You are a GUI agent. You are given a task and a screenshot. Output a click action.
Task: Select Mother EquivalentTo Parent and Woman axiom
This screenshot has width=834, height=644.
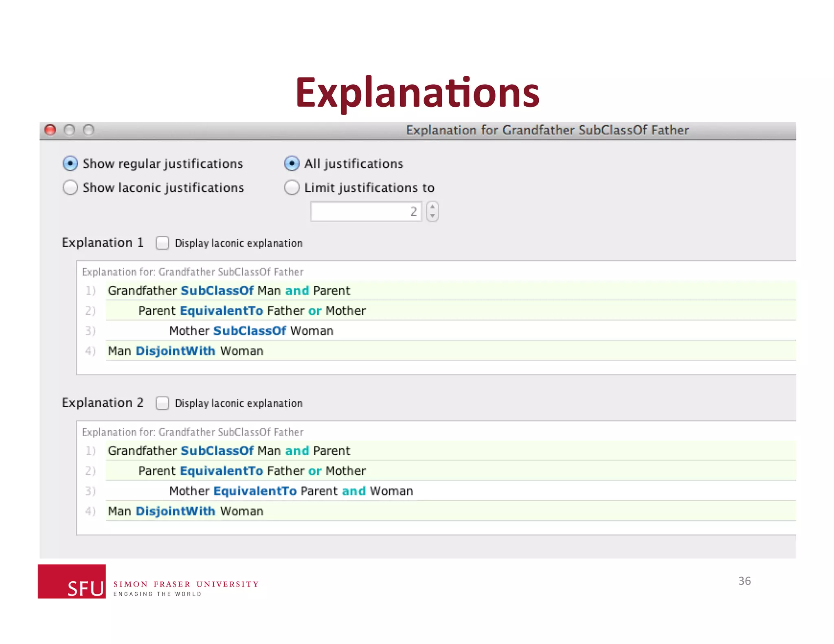tap(291, 491)
